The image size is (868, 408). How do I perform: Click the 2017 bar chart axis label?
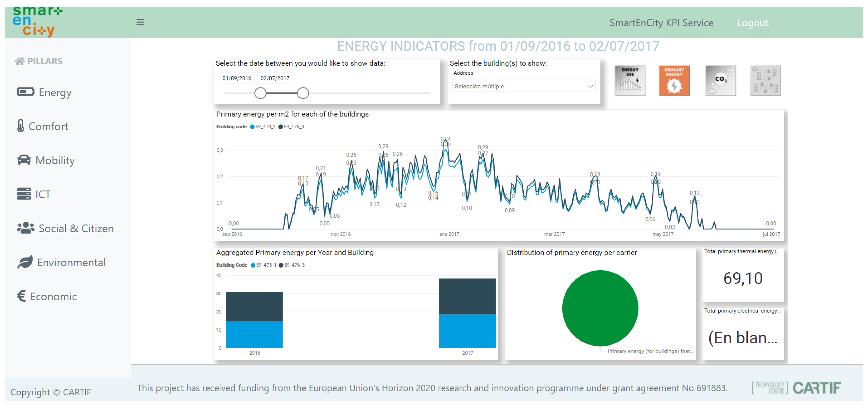click(467, 353)
